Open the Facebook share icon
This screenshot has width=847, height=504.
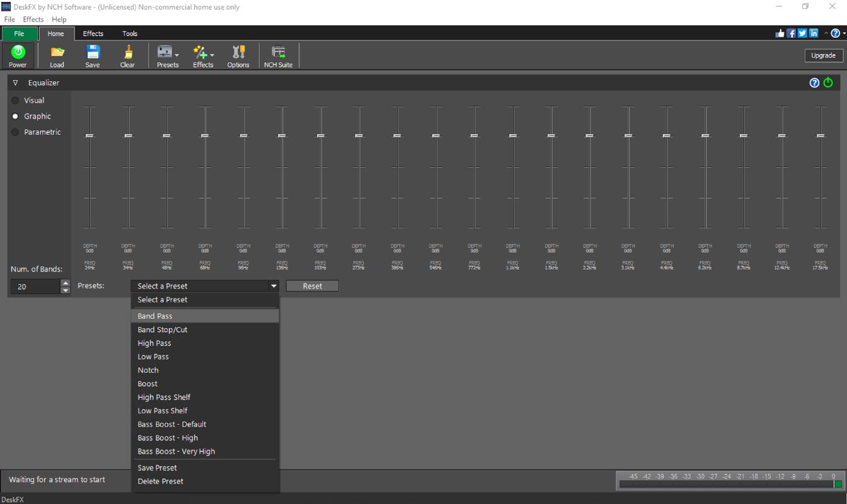click(790, 33)
